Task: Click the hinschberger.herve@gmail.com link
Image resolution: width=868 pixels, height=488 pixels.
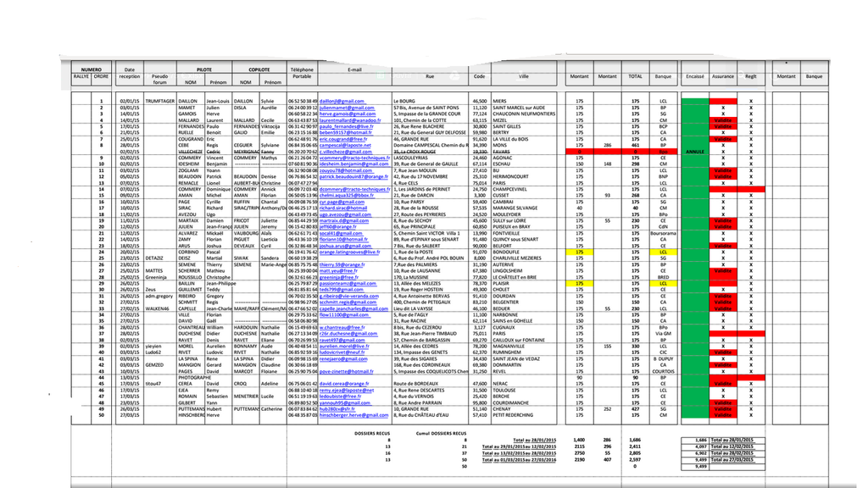Action: pyautogui.click(x=356, y=415)
